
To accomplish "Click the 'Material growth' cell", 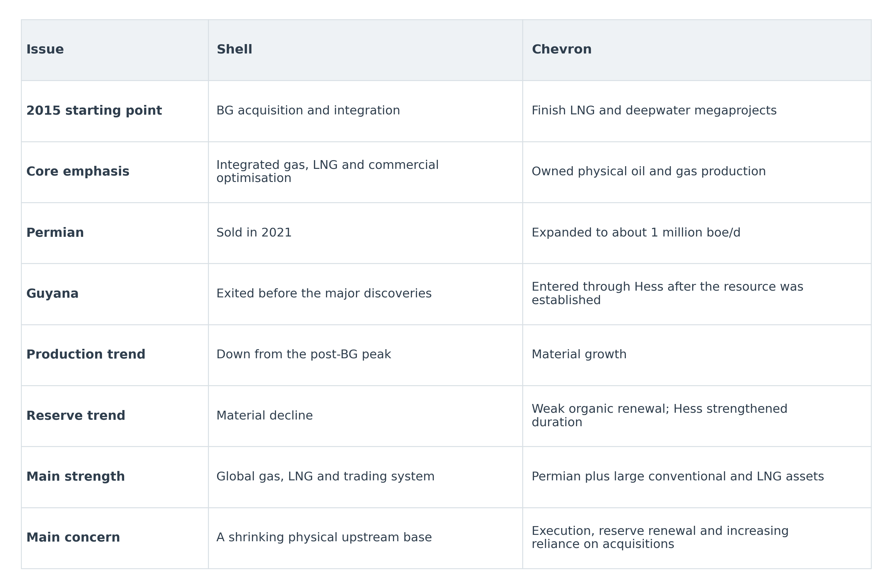I will [697, 355].
